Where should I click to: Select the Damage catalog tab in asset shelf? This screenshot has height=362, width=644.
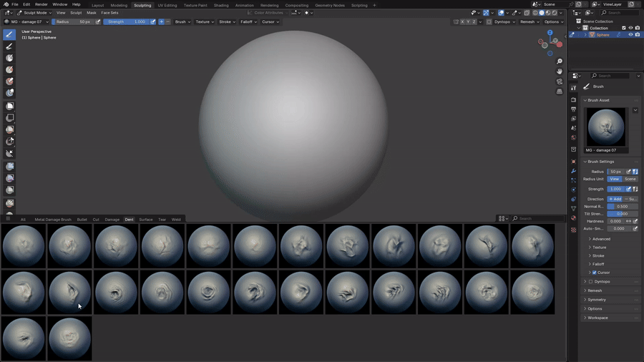112,220
